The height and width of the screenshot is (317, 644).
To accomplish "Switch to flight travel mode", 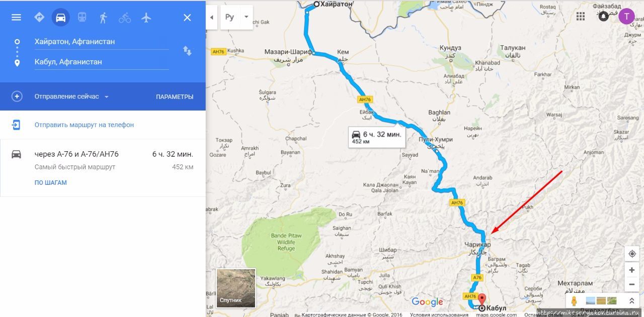I will click(146, 18).
